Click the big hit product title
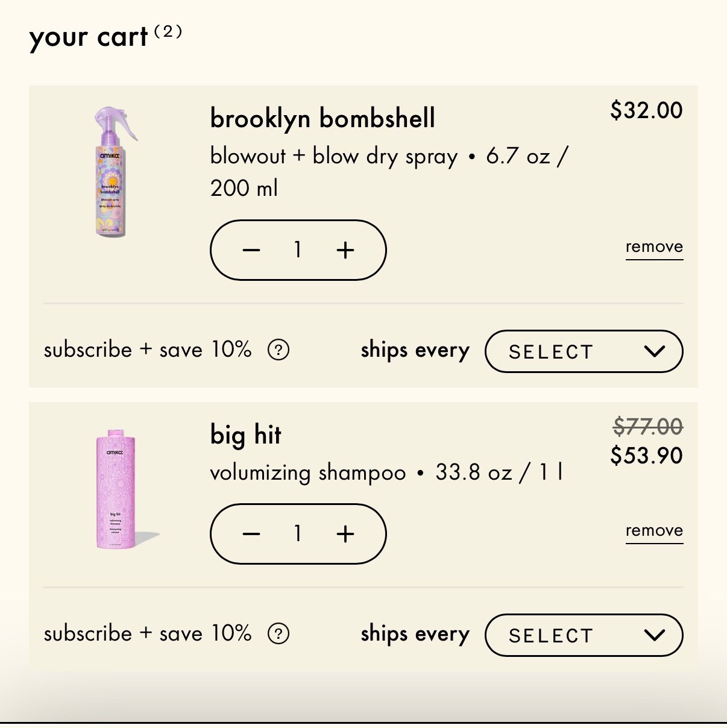This screenshot has height=728, width=727. pos(245,435)
